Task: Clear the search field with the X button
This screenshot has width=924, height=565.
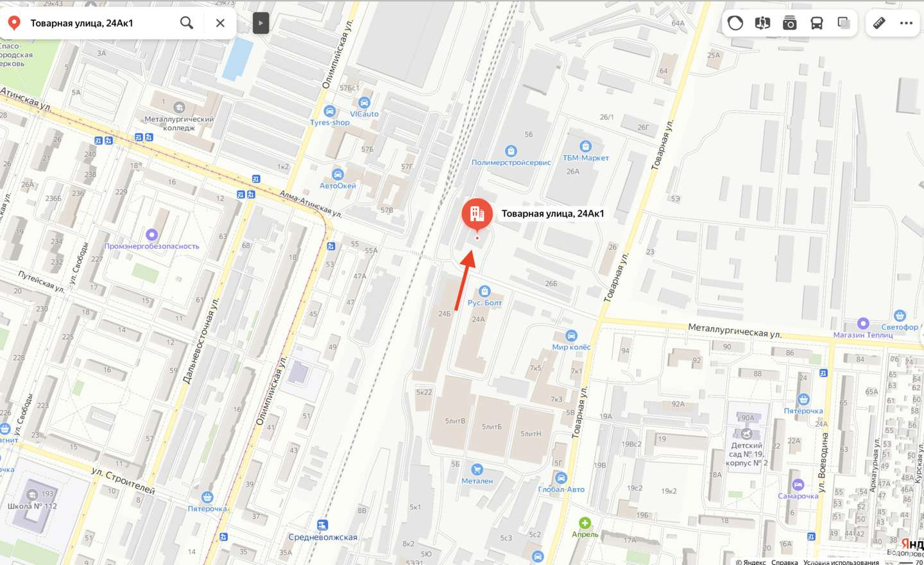Action: (220, 23)
